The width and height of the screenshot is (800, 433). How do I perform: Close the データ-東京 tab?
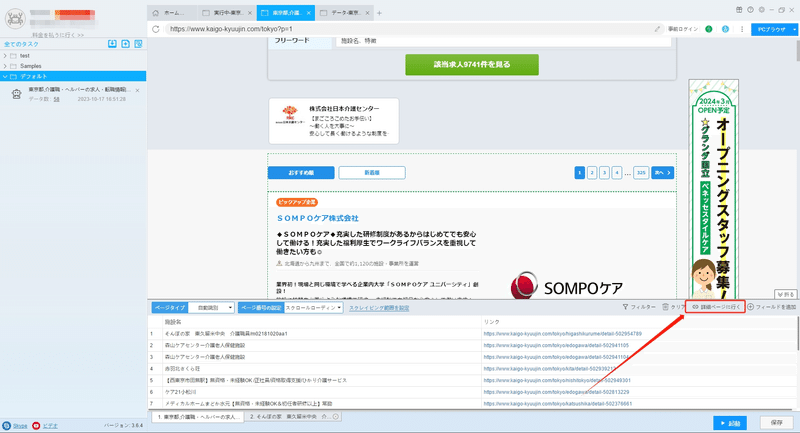click(x=367, y=13)
